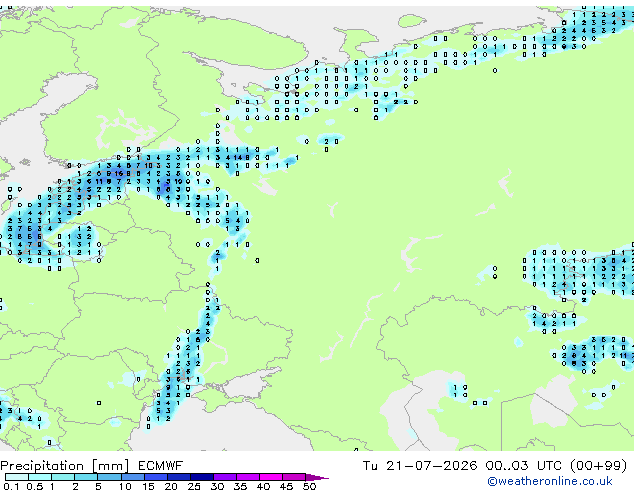
Task: Click the ECMWF model label
Action: point(161,466)
